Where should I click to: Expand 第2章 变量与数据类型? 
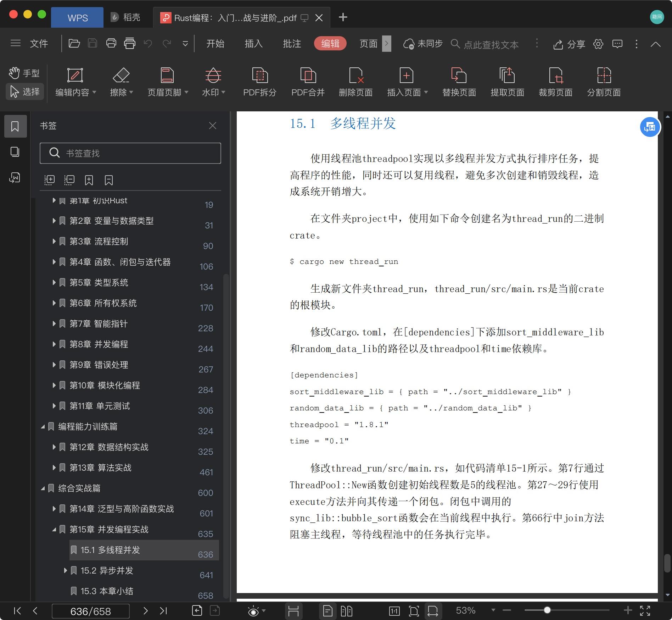click(x=54, y=221)
